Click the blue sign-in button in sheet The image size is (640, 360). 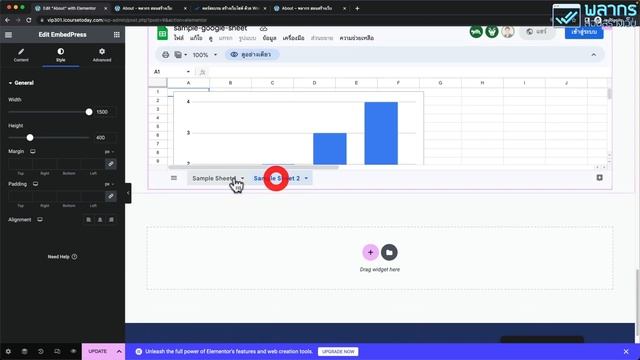click(x=584, y=32)
